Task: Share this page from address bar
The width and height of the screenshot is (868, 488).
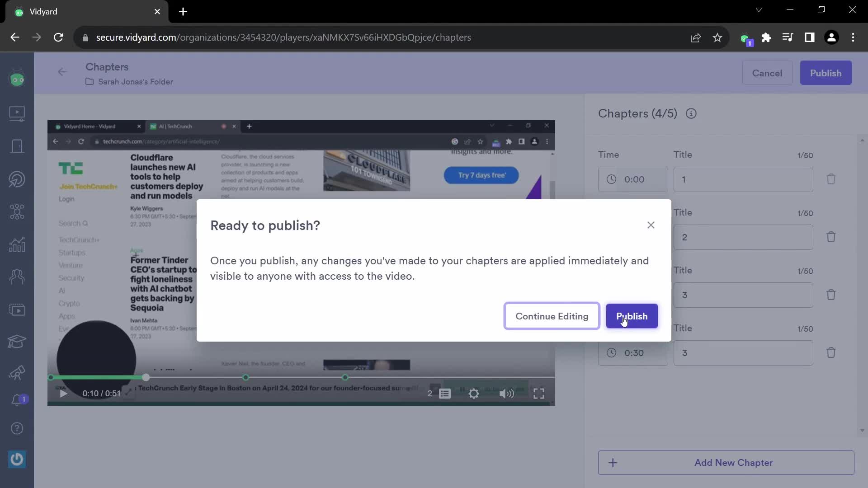Action: click(696, 38)
